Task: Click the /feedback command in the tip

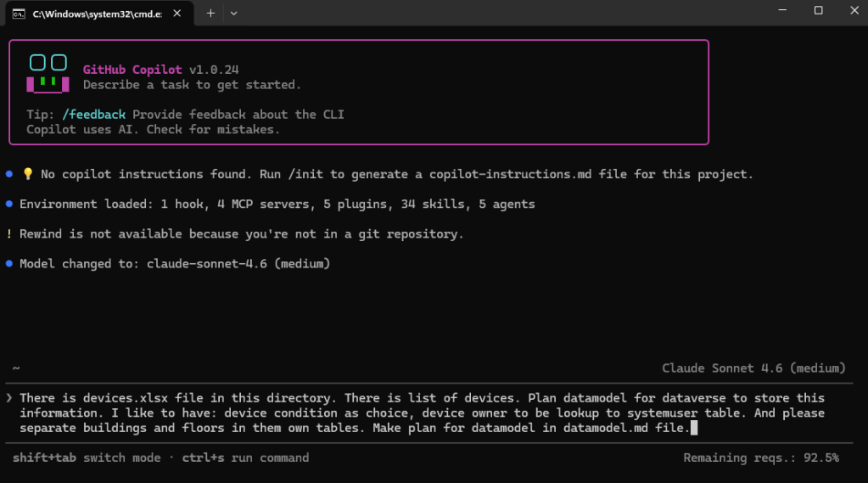Action: click(93, 115)
